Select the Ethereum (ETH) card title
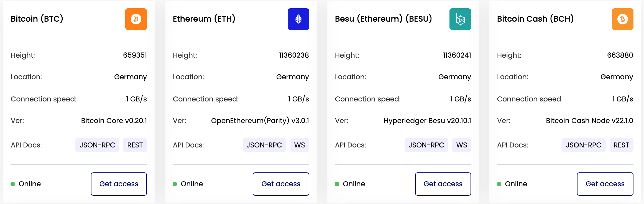644x204 pixels. 204,19
